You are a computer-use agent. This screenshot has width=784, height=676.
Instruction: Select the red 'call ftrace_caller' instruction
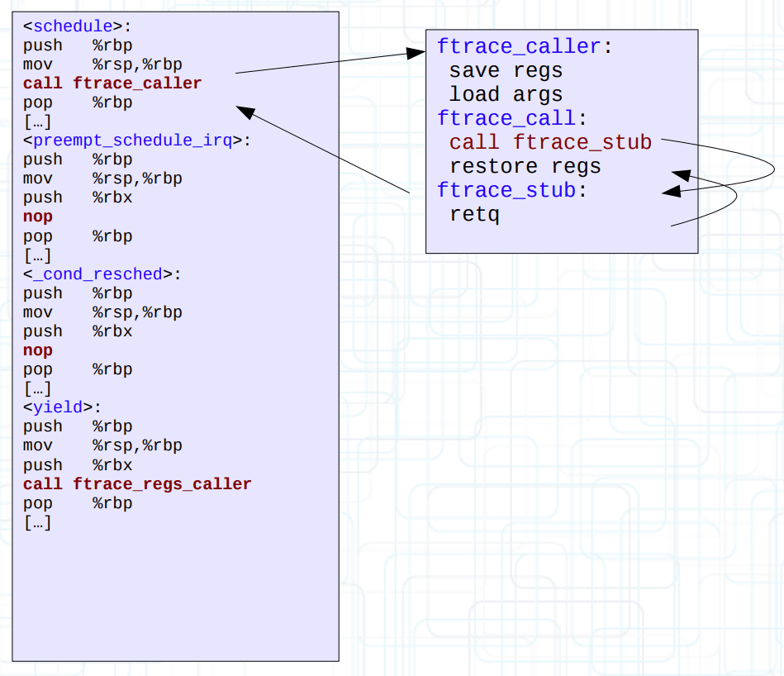point(112,83)
